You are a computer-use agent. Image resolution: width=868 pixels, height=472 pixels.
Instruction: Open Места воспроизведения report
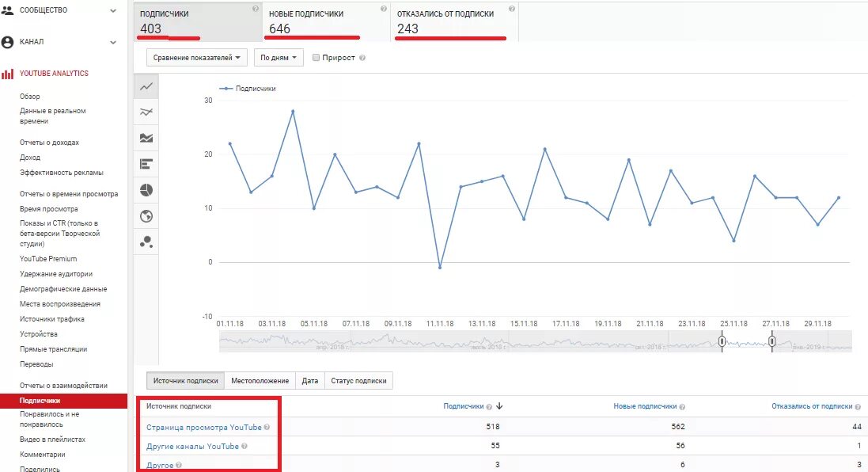coord(60,303)
